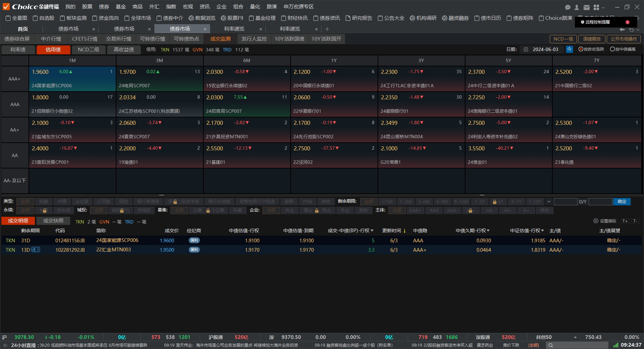Toggle the 中票 type filter

point(62,201)
